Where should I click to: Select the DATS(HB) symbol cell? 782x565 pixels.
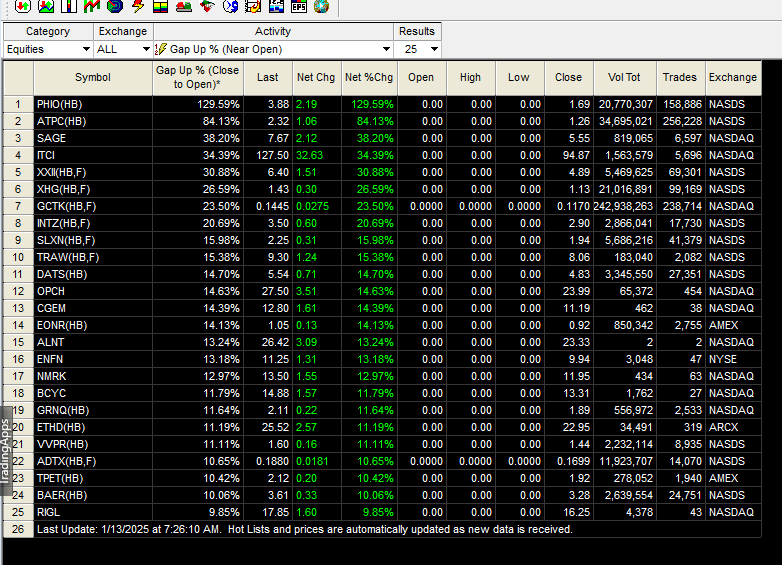tap(93, 274)
